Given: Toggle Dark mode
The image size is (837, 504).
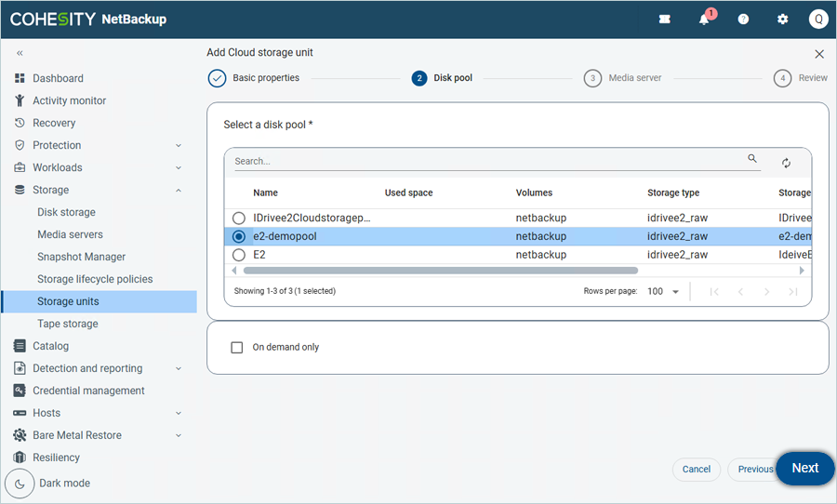Looking at the screenshot, I should point(20,484).
